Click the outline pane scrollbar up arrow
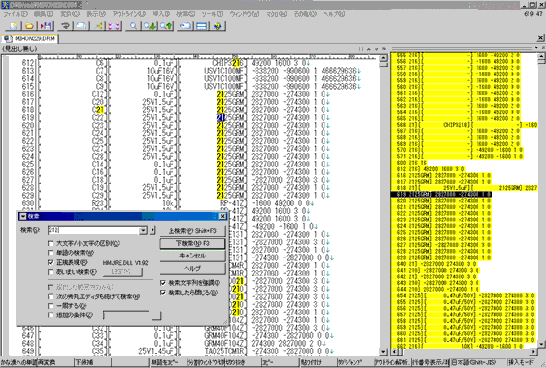The width and height of the screenshot is (546, 368). 541,56
